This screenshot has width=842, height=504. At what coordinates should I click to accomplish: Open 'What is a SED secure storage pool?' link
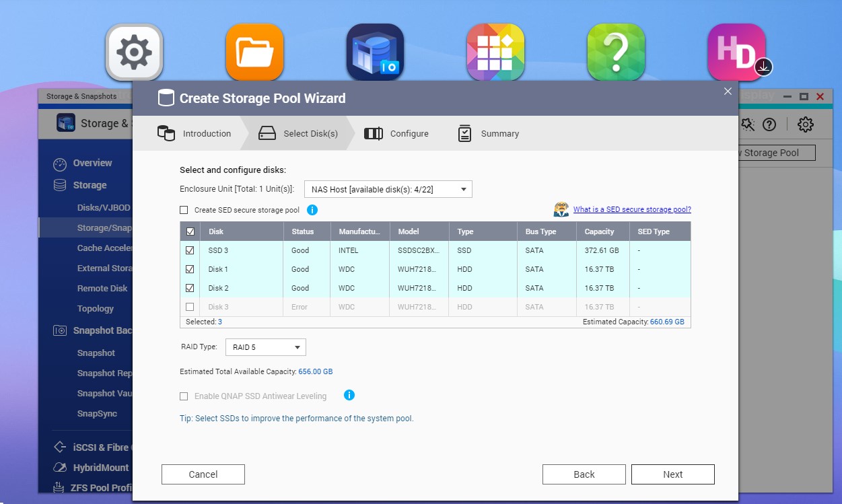pos(632,209)
